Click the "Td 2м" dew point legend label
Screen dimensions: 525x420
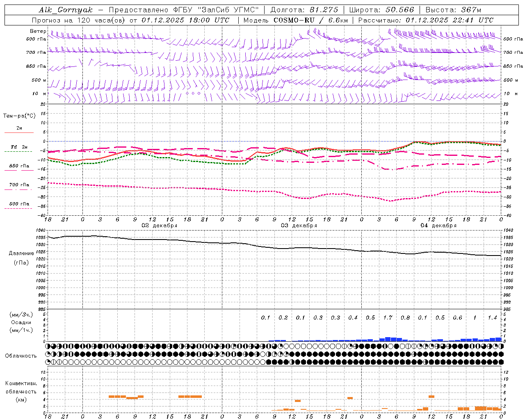pyautogui.click(x=19, y=147)
